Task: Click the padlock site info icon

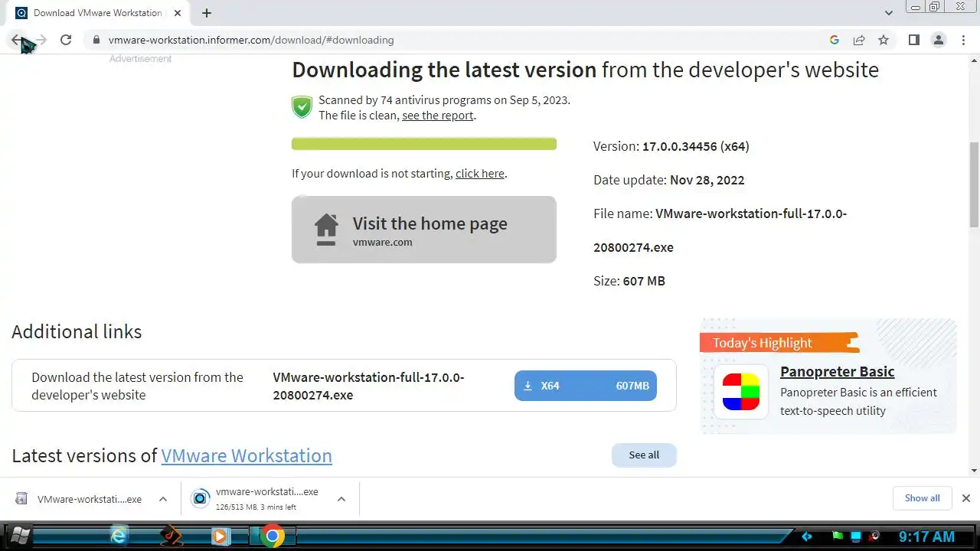Action: pos(96,40)
